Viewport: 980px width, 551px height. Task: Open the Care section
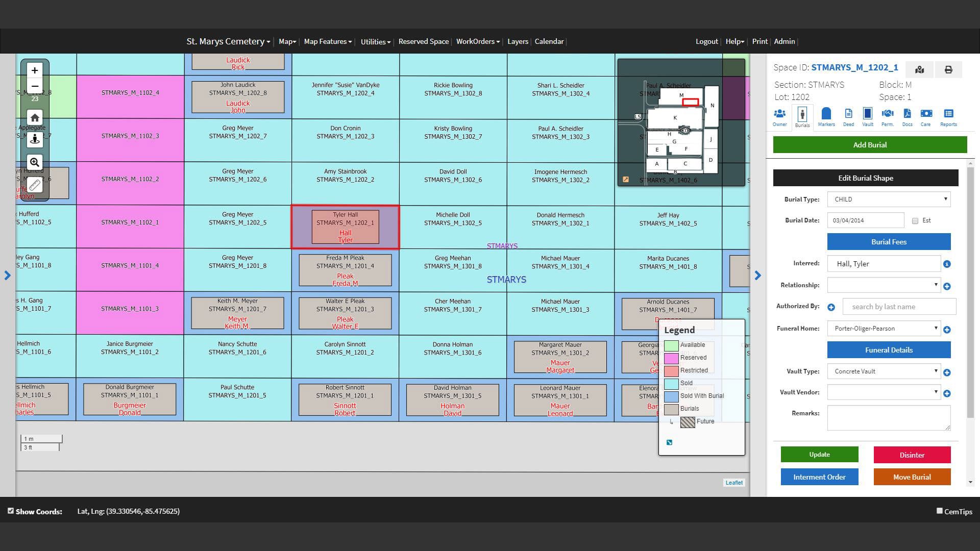[x=926, y=117]
